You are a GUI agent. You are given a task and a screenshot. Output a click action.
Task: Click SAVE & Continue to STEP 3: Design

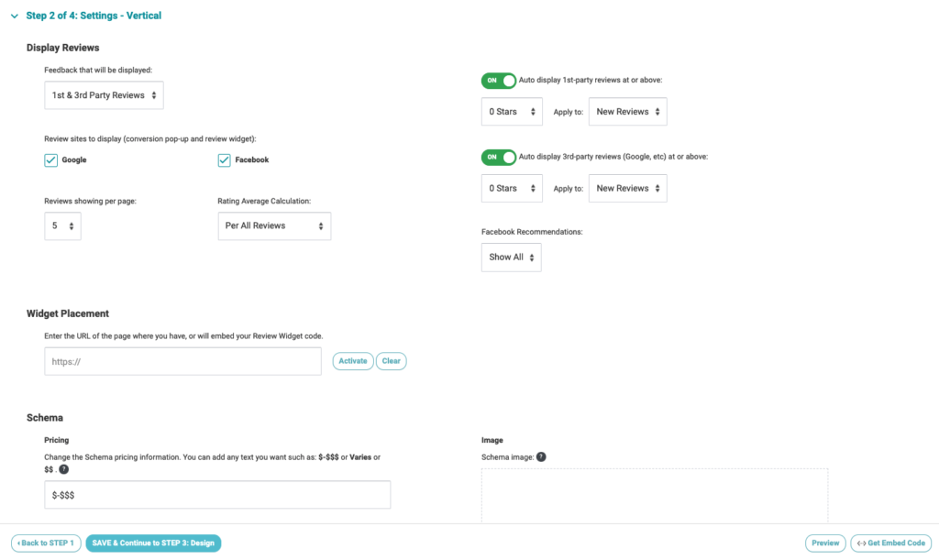pos(153,544)
